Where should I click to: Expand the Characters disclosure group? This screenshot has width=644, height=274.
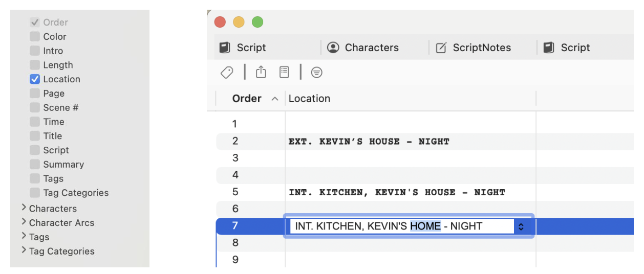pos(24,208)
